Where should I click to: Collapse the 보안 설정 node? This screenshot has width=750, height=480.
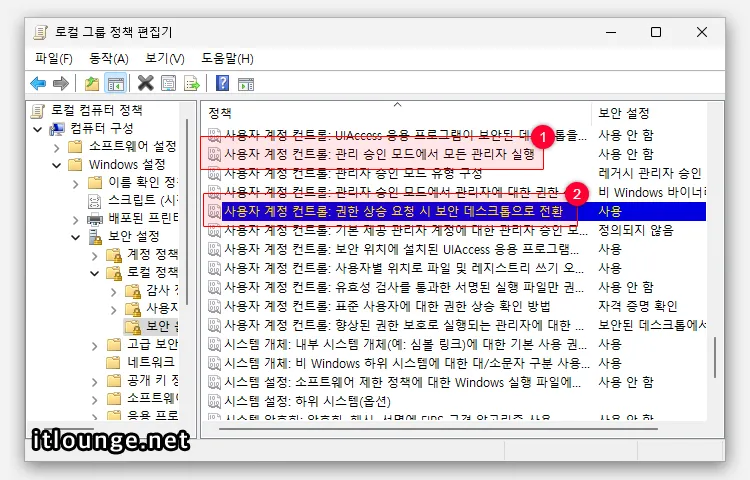(75, 237)
